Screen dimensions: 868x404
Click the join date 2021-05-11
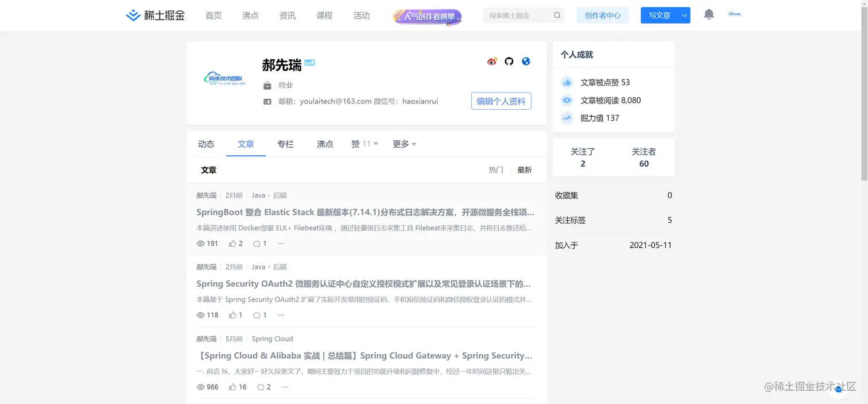[x=650, y=245]
